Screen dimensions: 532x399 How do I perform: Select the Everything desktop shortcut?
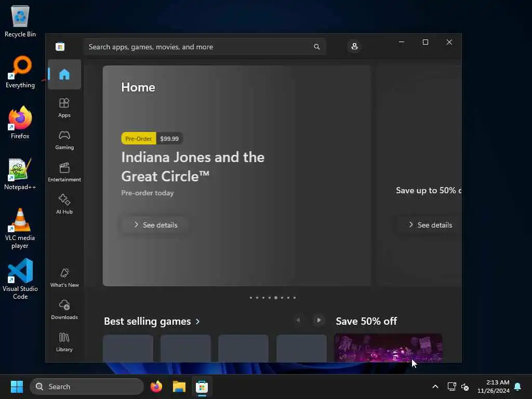coord(20,72)
